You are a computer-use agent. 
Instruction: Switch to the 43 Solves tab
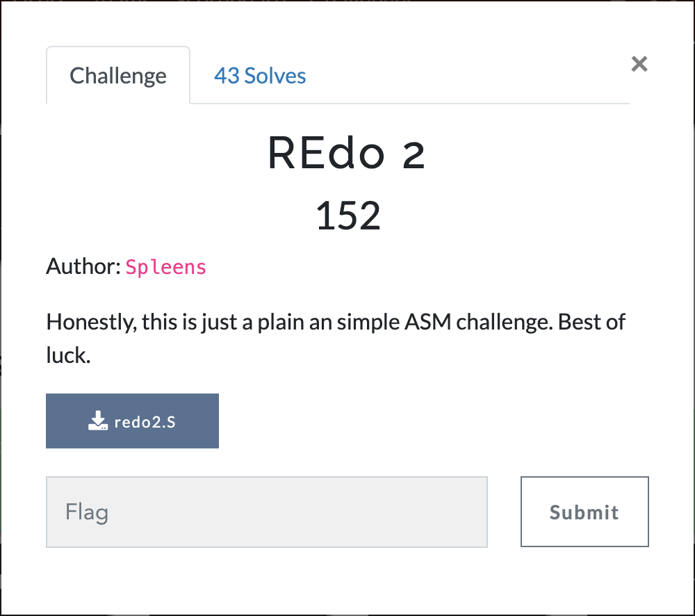coord(260,76)
